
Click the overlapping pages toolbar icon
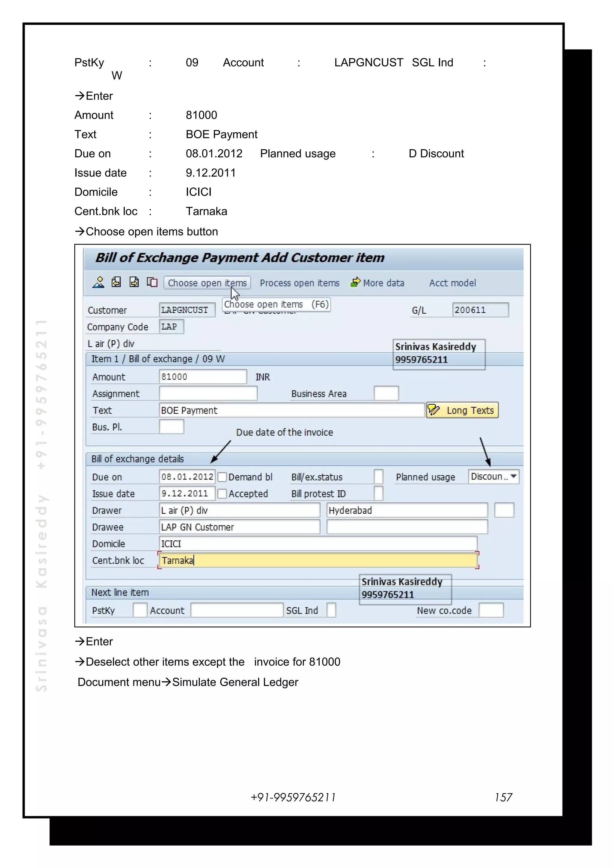152,282
